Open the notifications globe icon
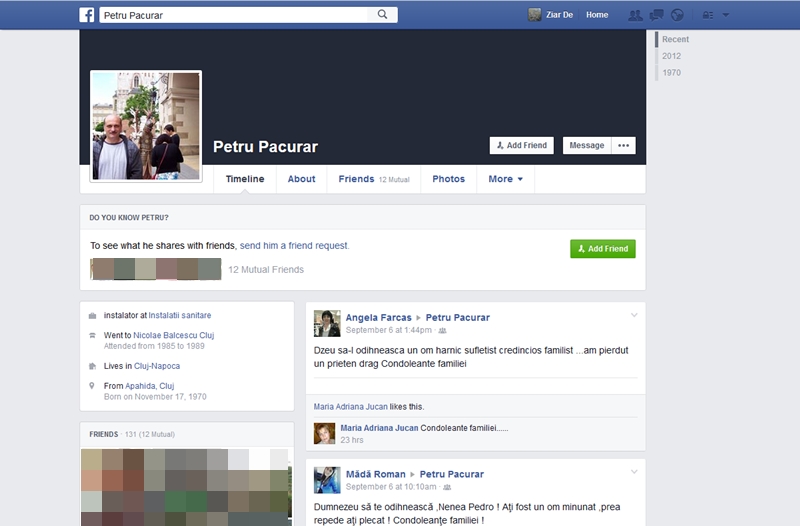The image size is (800, 526). click(677, 15)
